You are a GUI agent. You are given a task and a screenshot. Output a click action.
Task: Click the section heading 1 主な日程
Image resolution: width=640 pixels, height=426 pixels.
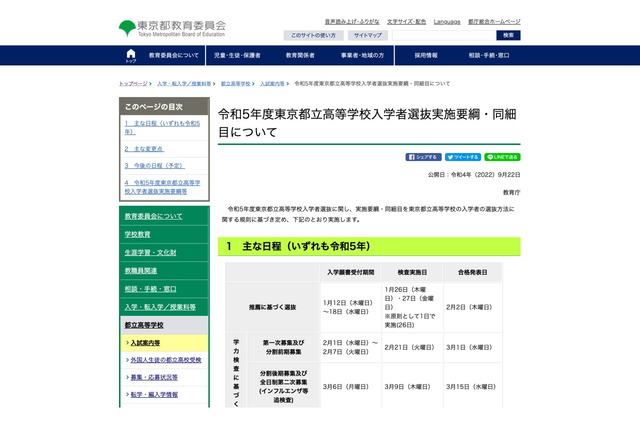369,246
